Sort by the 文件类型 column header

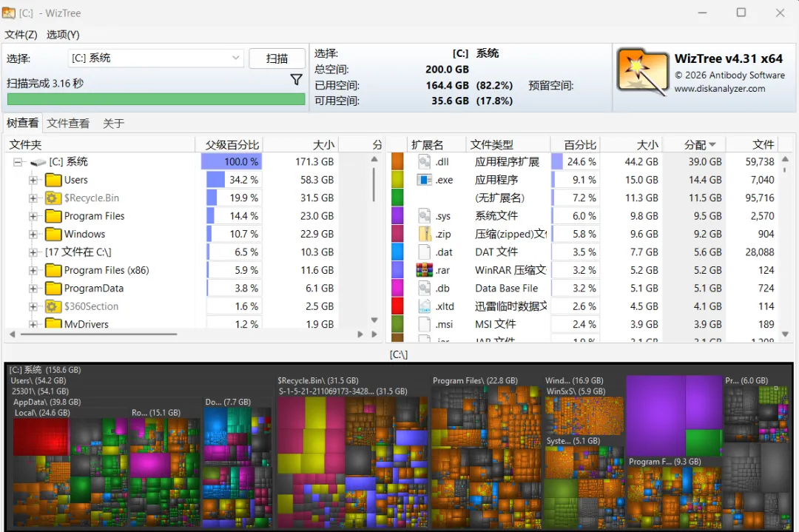pos(508,145)
